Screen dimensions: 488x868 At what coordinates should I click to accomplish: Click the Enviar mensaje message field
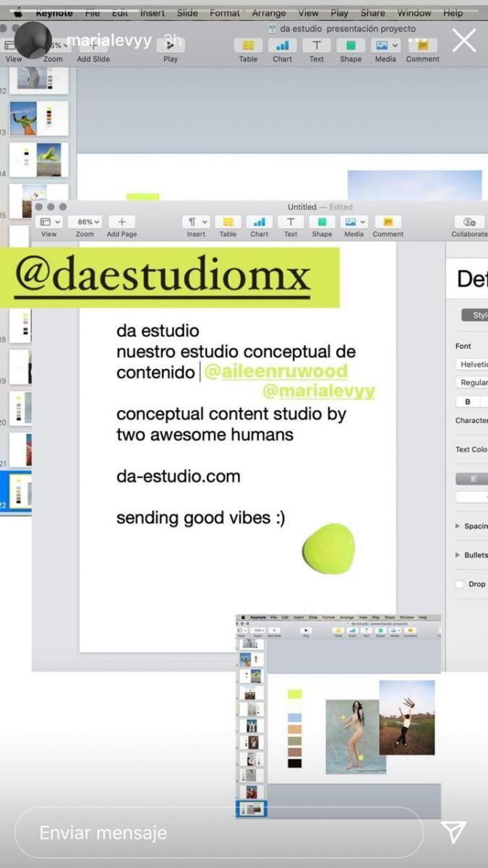click(x=218, y=833)
